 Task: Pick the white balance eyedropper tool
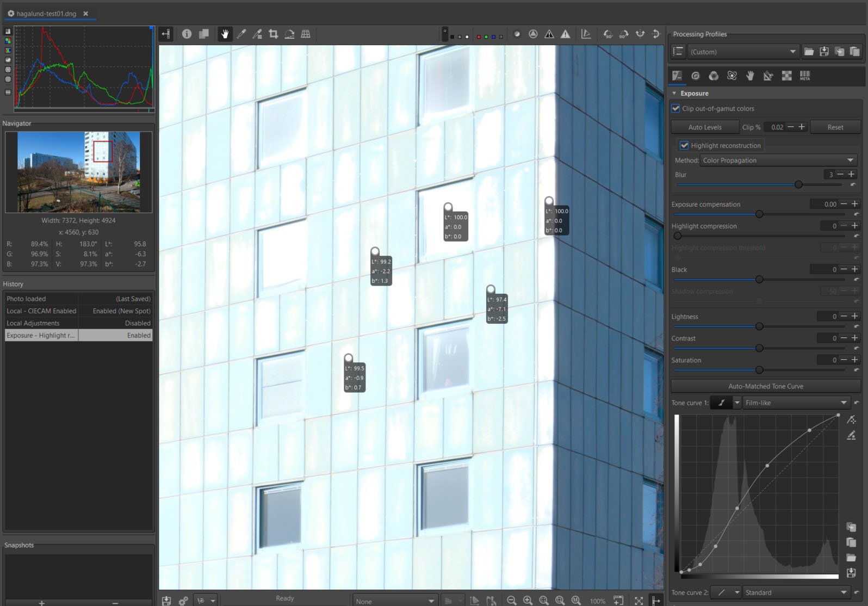tap(241, 34)
